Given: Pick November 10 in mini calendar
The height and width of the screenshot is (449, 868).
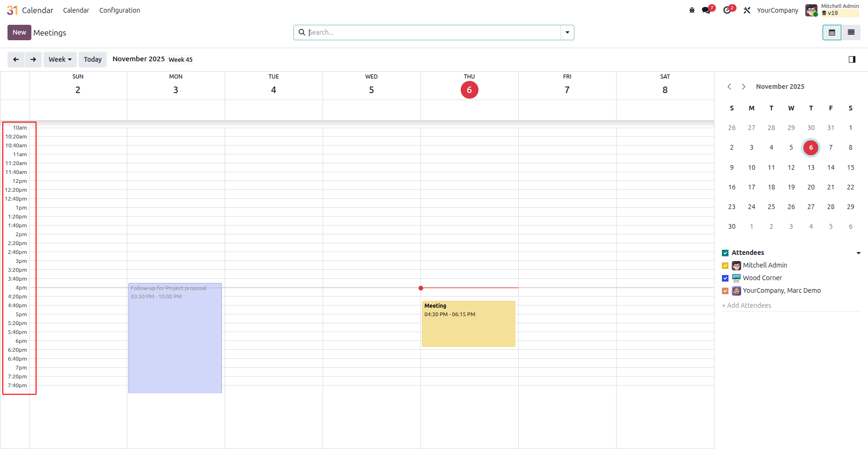Looking at the screenshot, I should [751, 167].
